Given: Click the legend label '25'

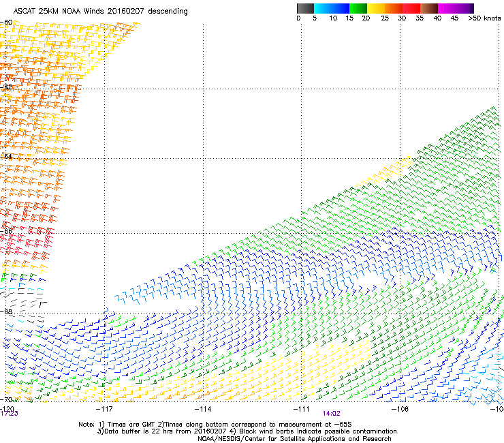Looking at the screenshot, I should coord(385,18).
